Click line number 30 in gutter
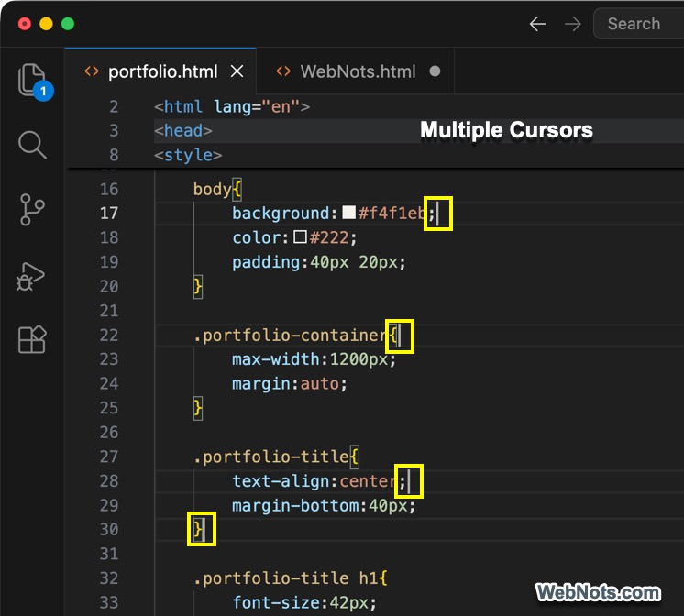684x616 pixels. coord(109,530)
